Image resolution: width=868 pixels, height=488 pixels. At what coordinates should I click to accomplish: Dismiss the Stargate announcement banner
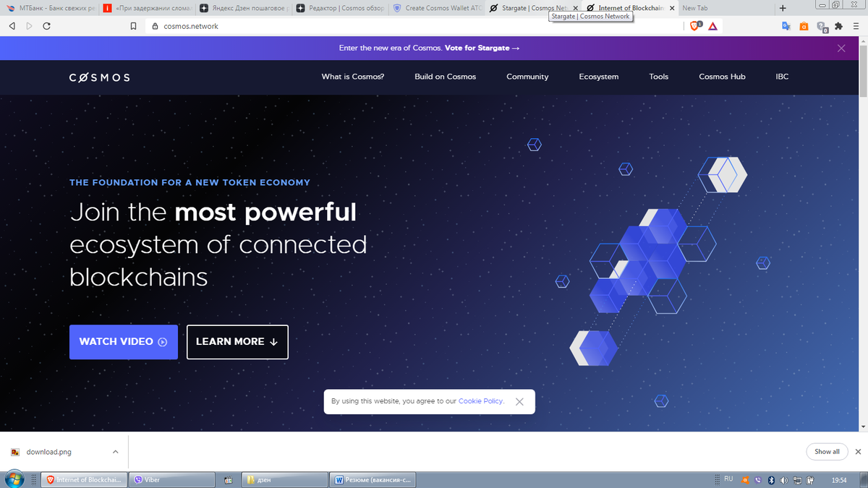pyautogui.click(x=841, y=48)
